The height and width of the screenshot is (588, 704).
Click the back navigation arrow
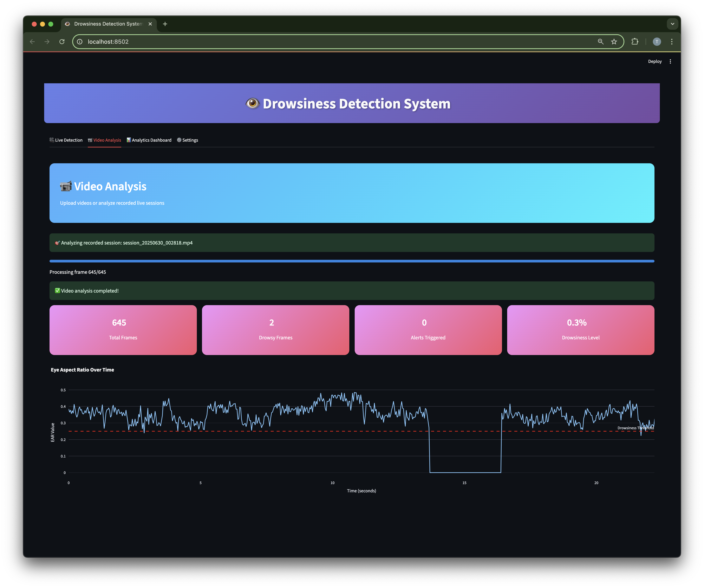point(33,42)
